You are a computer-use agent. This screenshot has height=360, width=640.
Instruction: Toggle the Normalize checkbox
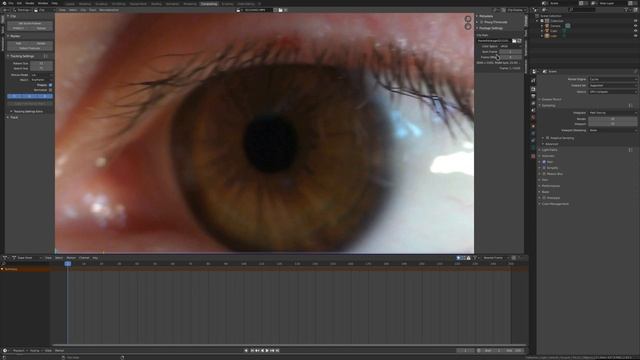click(51, 90)
